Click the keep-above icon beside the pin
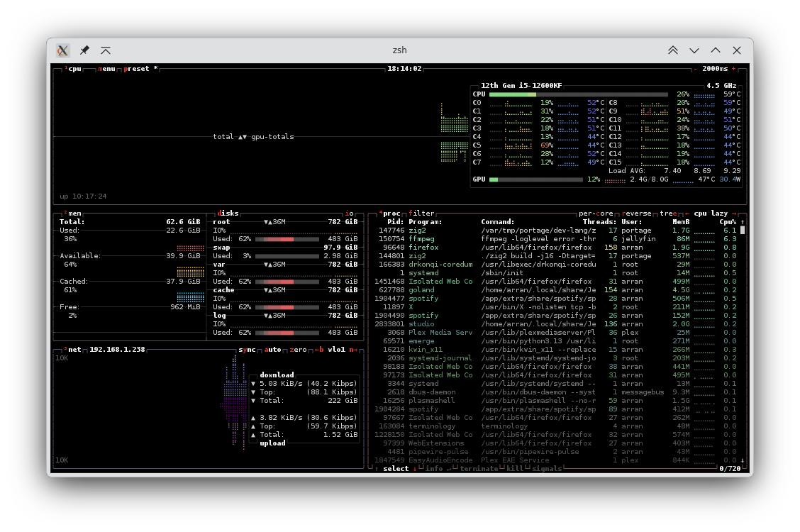 pos(106,50)
